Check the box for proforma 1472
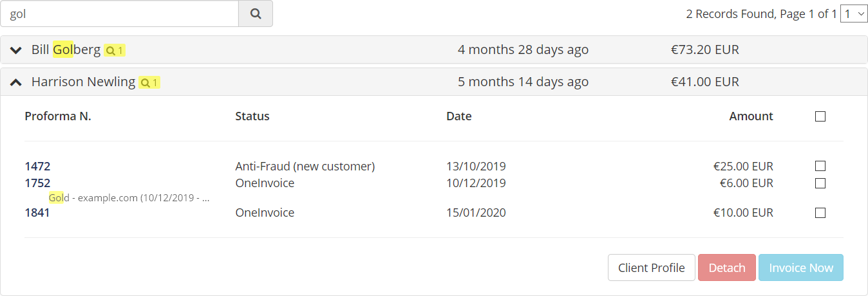This screenshot has height=299, width=868. 820,166
